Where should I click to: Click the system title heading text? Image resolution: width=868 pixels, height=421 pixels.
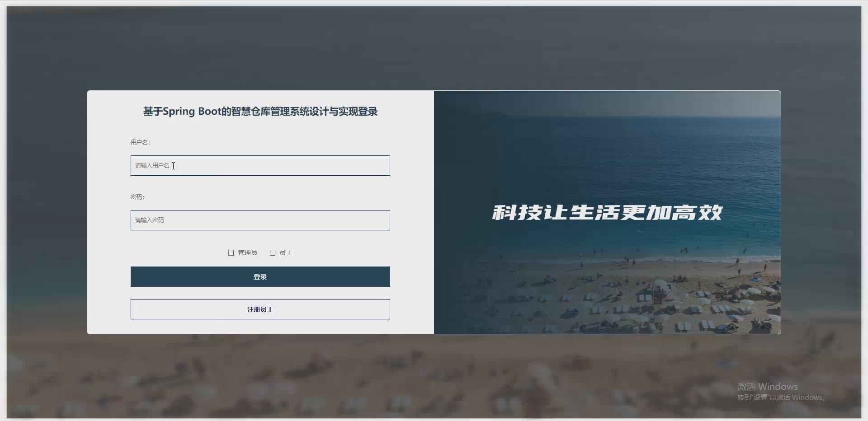[x=260, y=111]
